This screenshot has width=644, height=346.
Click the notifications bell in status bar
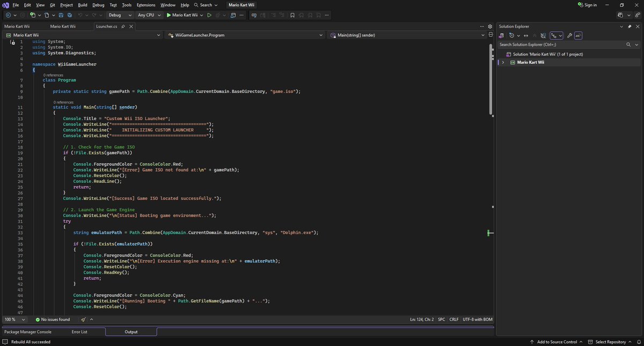(639, 342)
